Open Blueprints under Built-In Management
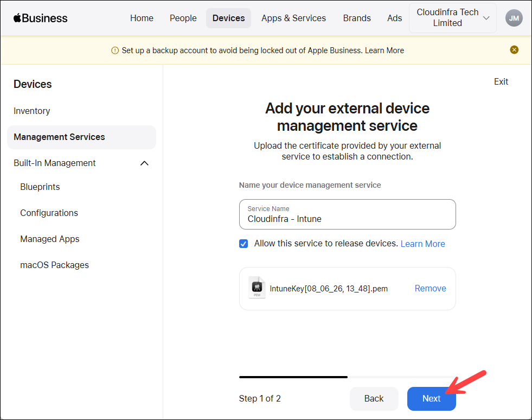Screen dimensions: 532x420 [x=40, y=187]
